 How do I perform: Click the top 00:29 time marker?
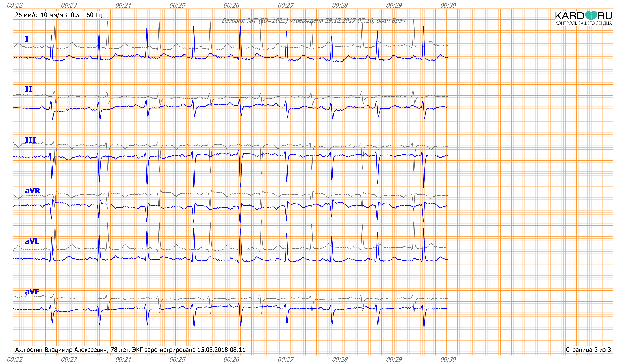coord(394,5)
